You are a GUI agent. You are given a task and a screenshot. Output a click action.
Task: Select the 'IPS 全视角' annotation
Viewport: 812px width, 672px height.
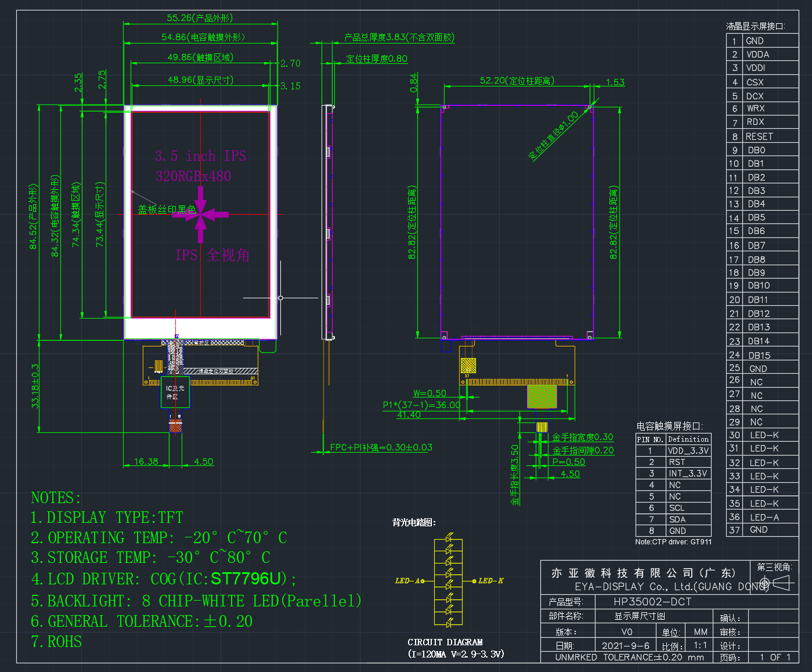(x=212, y=255)
